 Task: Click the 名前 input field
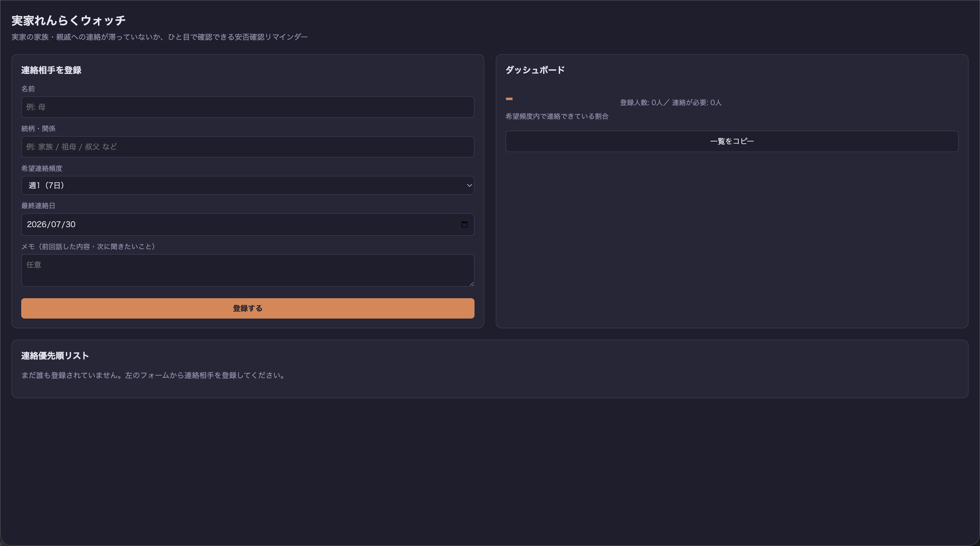[x=248, y=107]
